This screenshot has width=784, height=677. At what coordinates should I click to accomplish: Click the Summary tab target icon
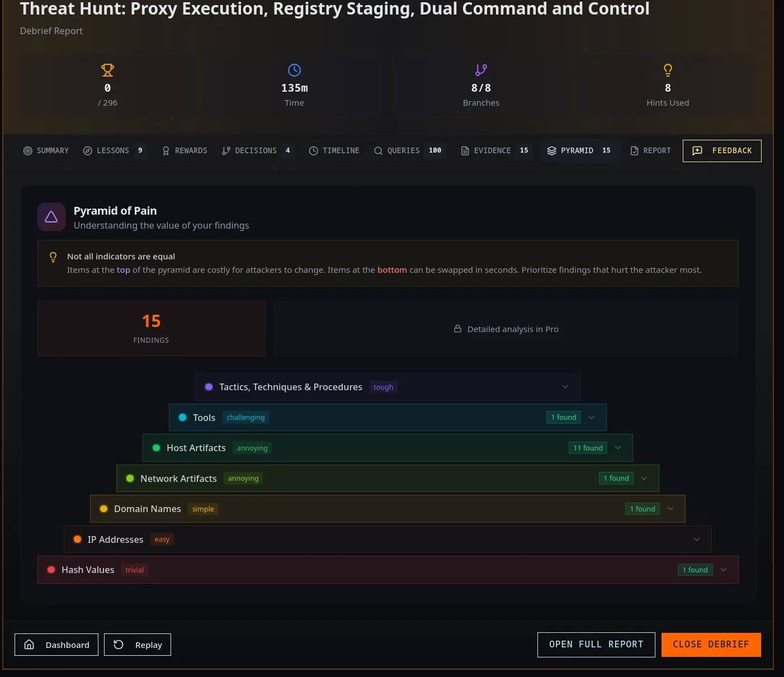(27, 151)
